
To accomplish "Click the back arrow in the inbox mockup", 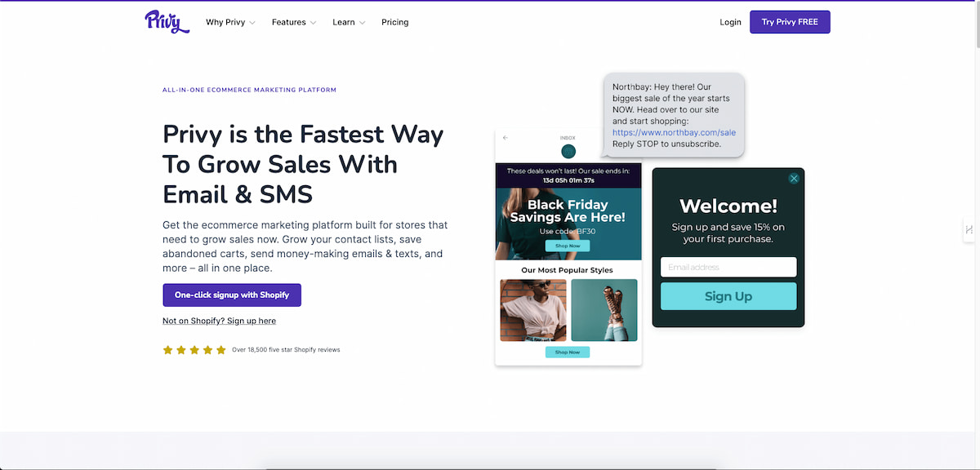I will [506, 138].
